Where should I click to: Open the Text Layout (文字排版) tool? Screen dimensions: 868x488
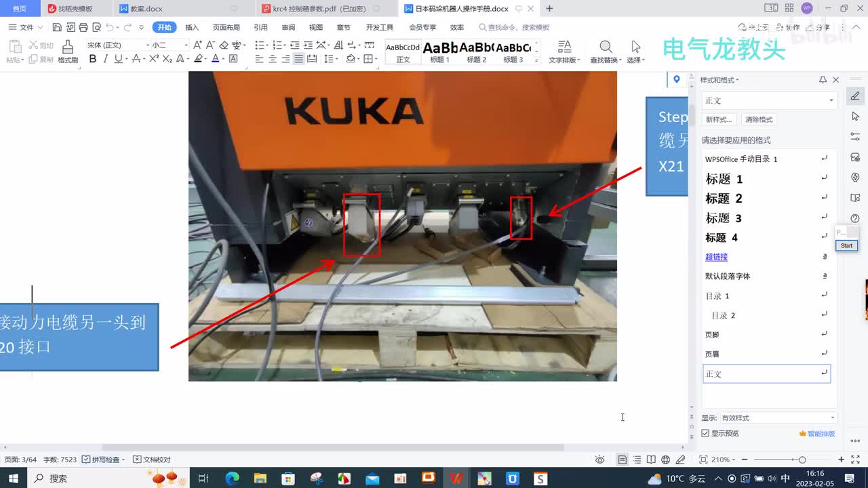click(564, 52)
